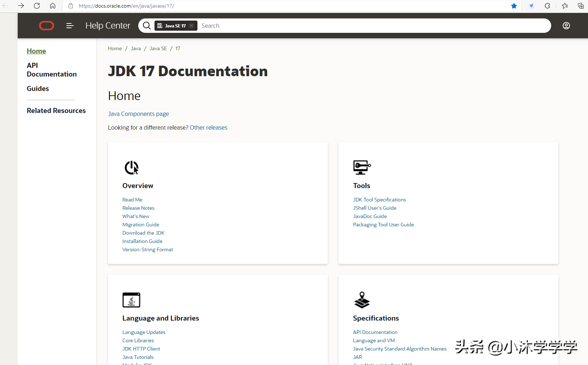Click the bird-shaped extension icon

click(x=531, y=6)
